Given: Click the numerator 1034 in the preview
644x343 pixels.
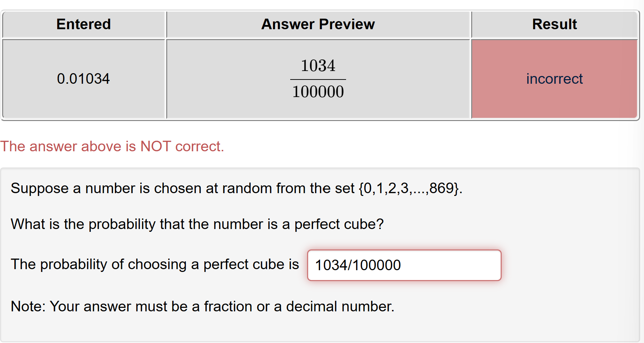Looking at the screenshot, I should [318, 65].
